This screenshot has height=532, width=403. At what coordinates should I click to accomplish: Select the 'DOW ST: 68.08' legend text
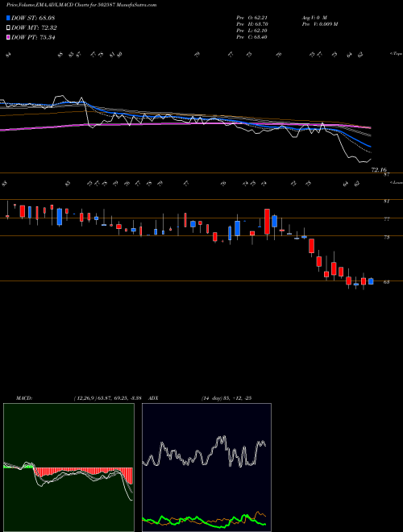(33, 18)
